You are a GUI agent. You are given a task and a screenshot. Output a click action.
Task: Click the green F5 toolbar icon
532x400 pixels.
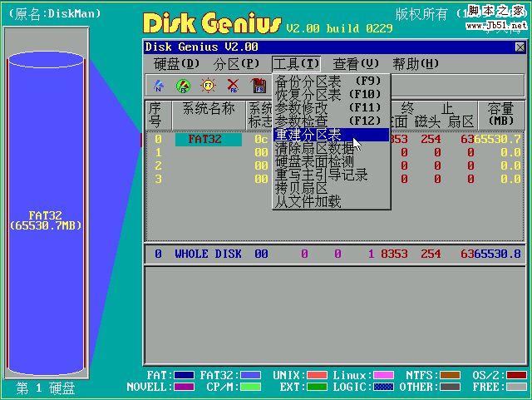[x=183, y=85]
